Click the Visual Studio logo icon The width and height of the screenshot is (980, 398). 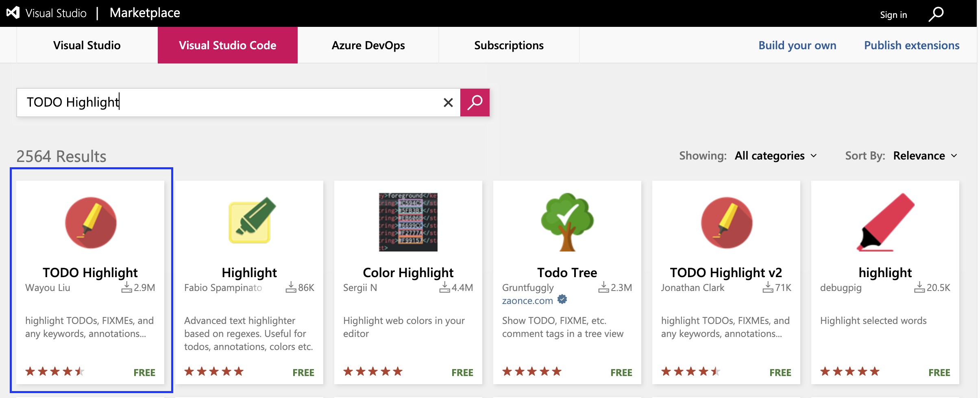coord(13,13)
